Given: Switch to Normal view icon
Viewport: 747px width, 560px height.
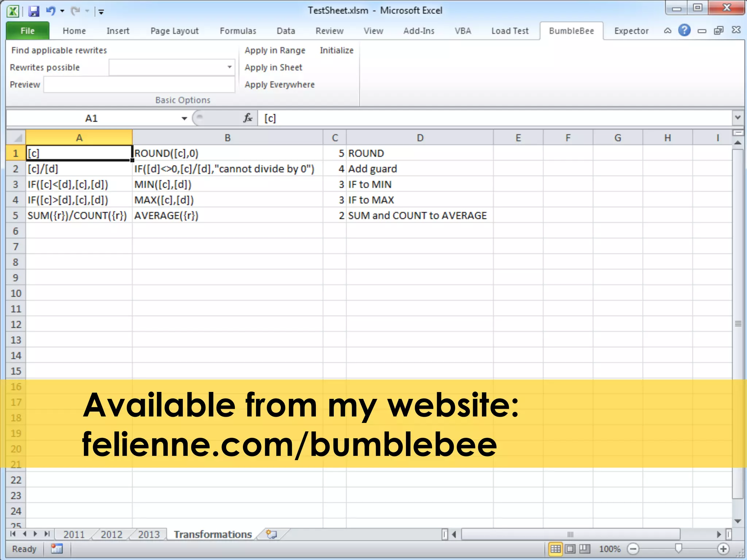Looking at the screenshot, I should point(556,549).
